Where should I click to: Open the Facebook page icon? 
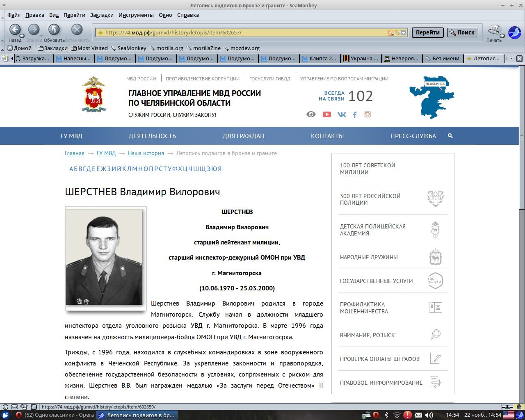(x=354, y=114)
